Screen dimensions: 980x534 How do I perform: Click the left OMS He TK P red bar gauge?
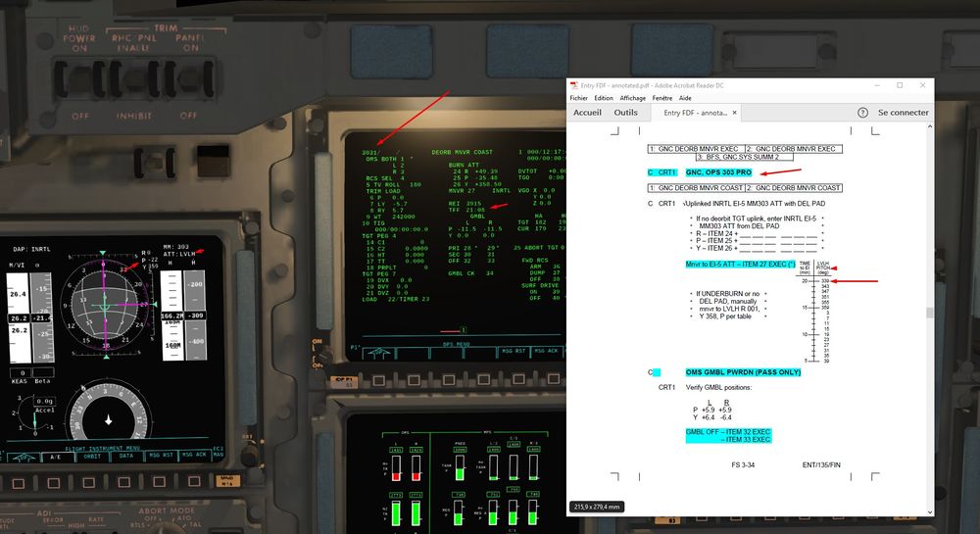pyautogui.click(x=396, y=468)
